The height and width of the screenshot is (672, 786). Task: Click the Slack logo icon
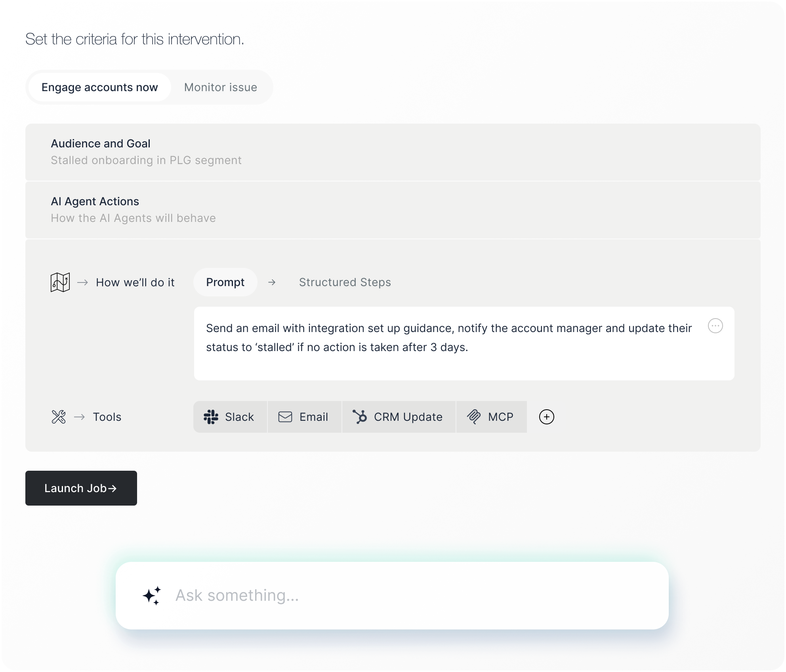[x=211, y=417]
